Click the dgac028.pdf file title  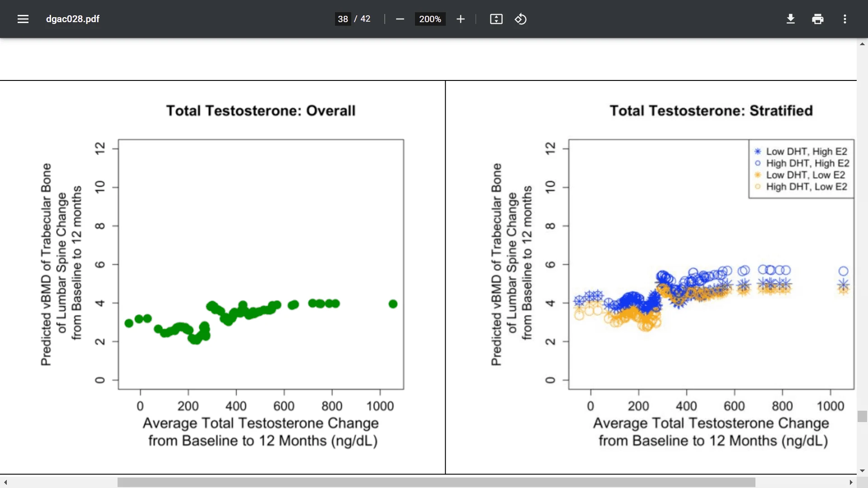(x=73, y=19)
